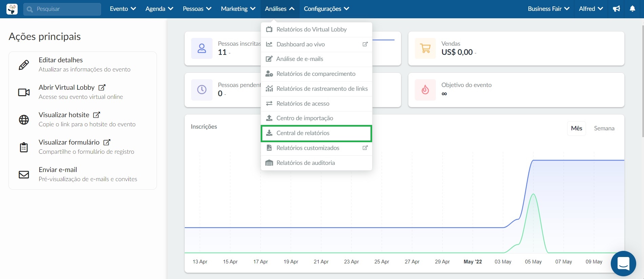Viewport: 644px width, 279px height.
Task: Click the clipboard icon for formulário
Action: (24, 147)
